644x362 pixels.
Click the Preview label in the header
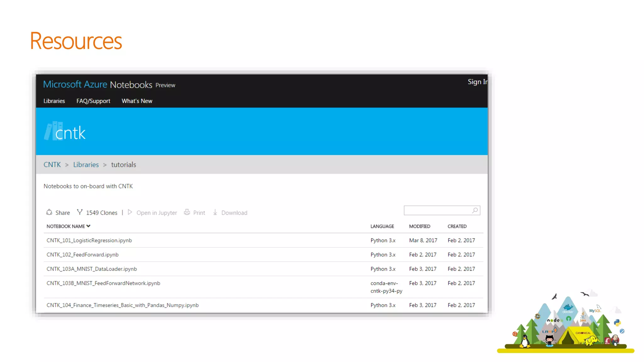click(x=165, y=85)
